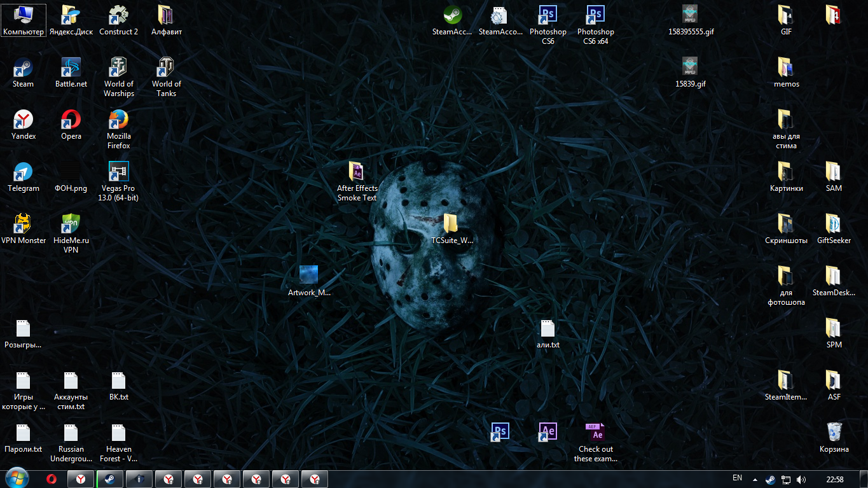
Task: Select the для фотошопа folder
Action: [x=786, y=286]
